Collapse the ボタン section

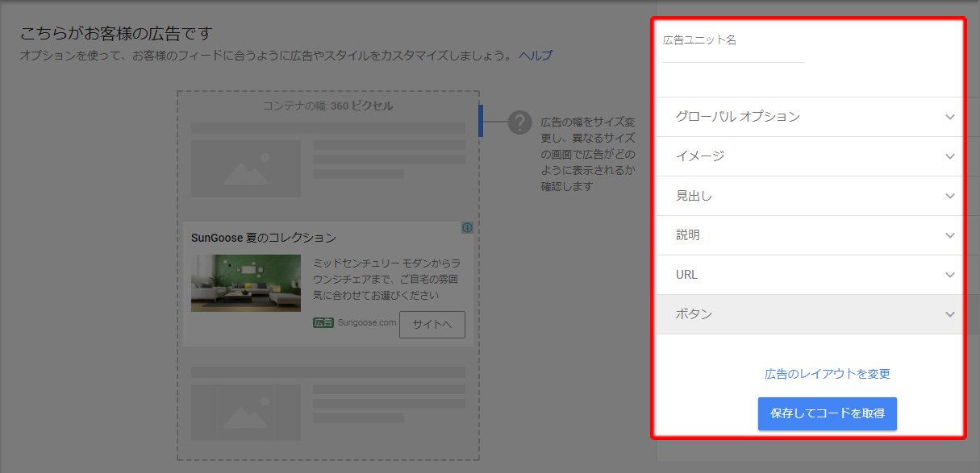tap(810, 313)
